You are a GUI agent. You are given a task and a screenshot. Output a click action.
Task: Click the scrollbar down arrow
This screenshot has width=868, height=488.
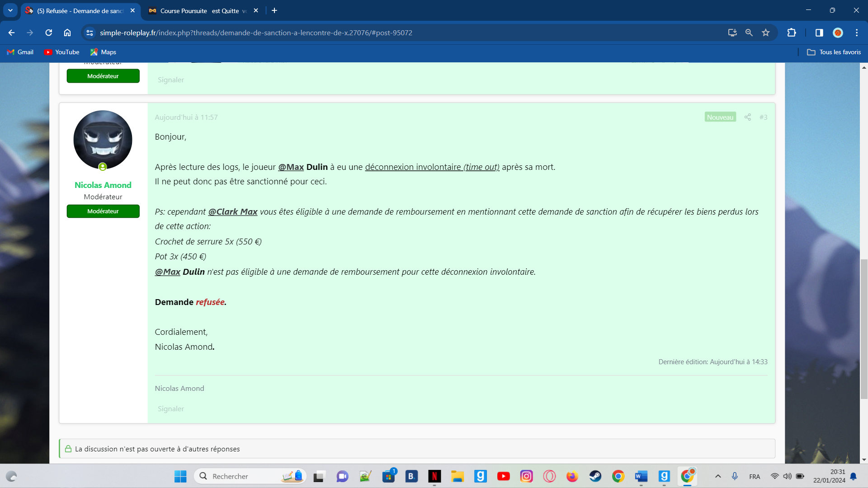(x=864, y=460)
